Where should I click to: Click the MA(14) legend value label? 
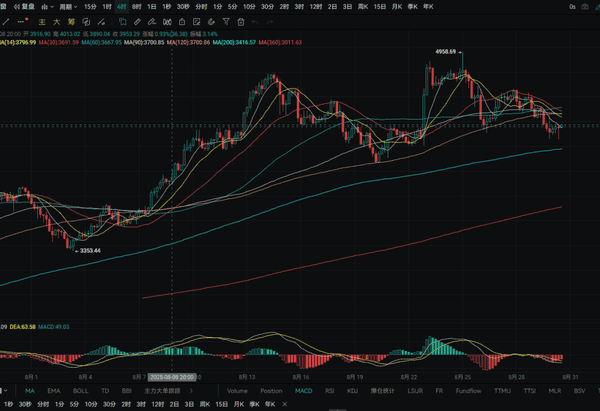point(18,43)
